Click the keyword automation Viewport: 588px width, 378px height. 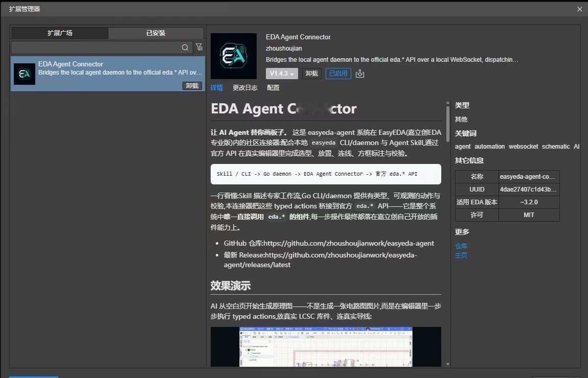489,147
